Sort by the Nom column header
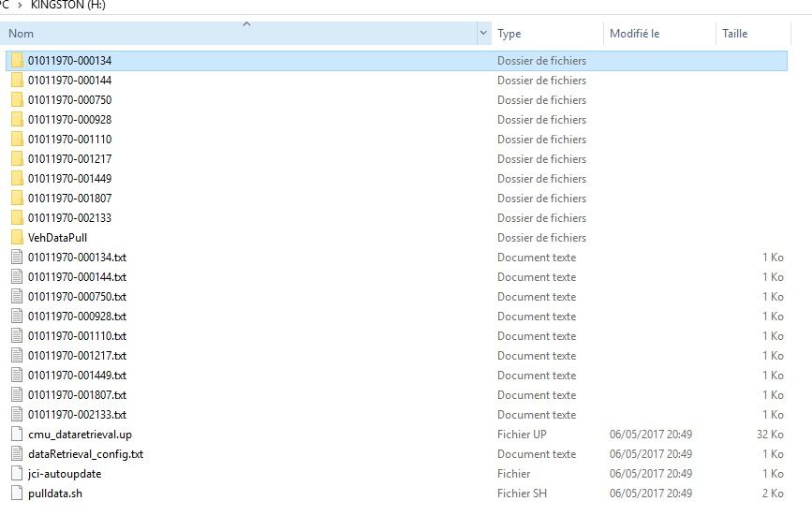The width and height of the screenshot is (812, 516). (238, 33)
